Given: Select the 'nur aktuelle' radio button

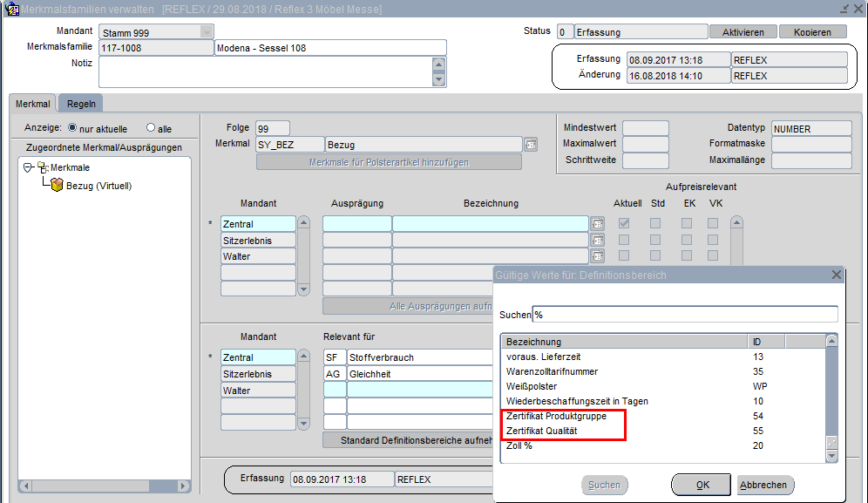Looking at the screenshot, I should coord(72,128).
